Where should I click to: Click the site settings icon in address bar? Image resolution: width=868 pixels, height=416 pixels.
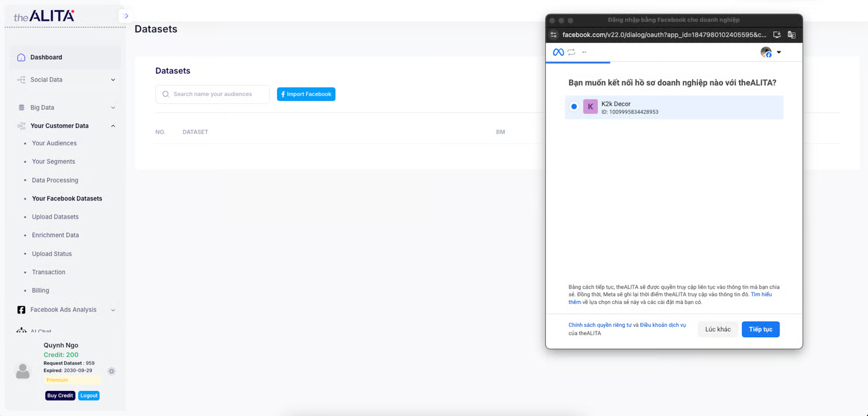[x=553, y=35]
